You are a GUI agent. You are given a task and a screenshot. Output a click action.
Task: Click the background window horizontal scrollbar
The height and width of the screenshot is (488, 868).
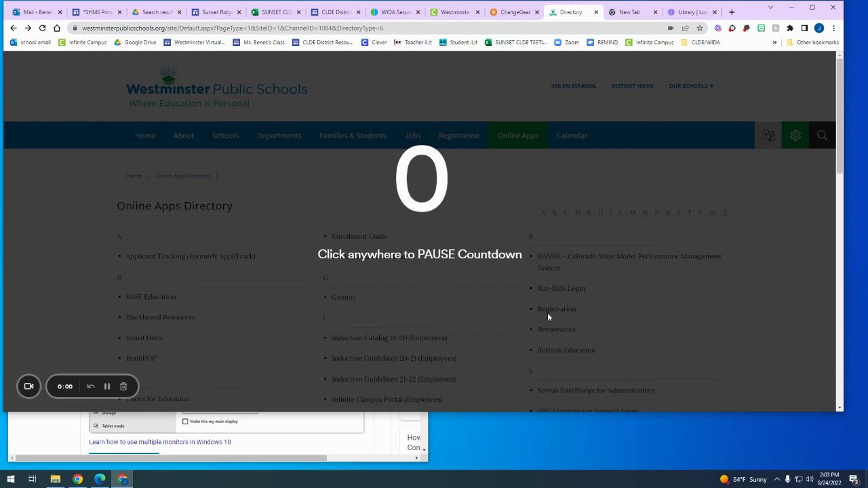(x=171, y=457)
